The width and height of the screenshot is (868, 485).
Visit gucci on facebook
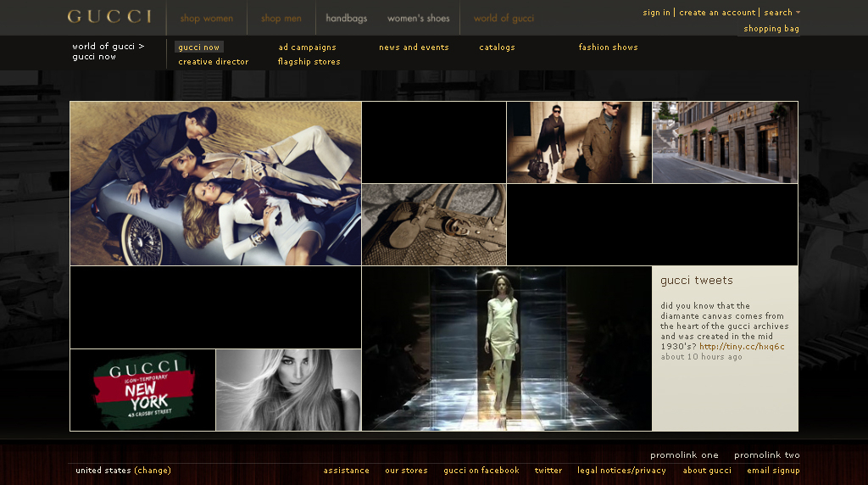pyautogui.click(x=481, y=470)
